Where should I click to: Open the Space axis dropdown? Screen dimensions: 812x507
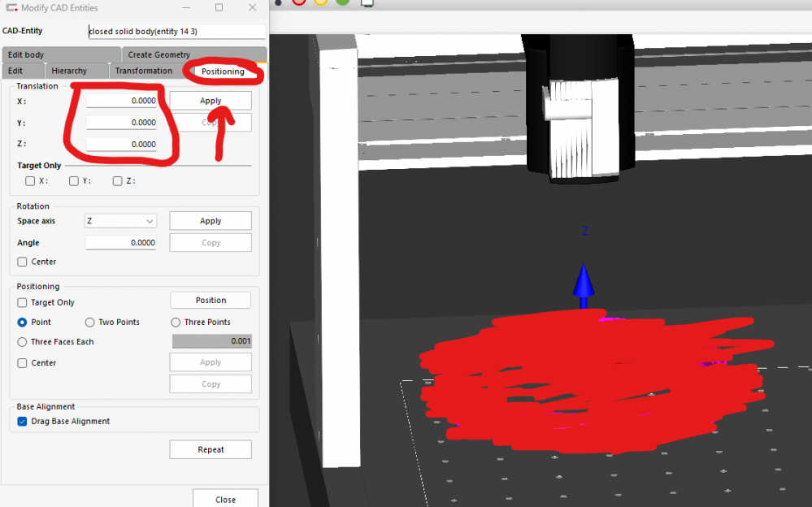120,221
